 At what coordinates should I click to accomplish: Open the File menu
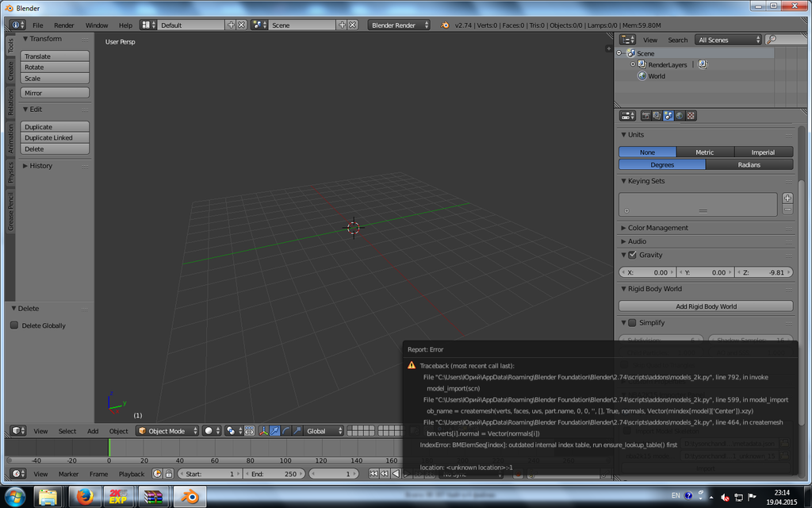click(38, 25)
